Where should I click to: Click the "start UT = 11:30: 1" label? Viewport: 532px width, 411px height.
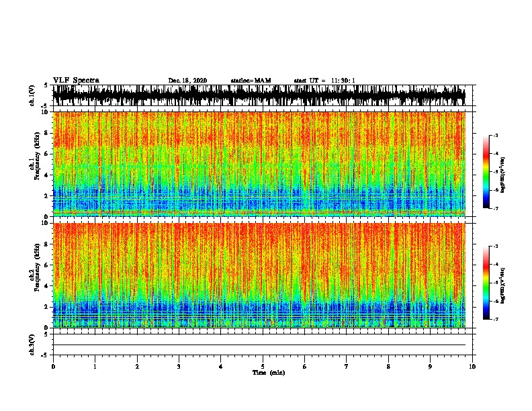click(324, 81)
